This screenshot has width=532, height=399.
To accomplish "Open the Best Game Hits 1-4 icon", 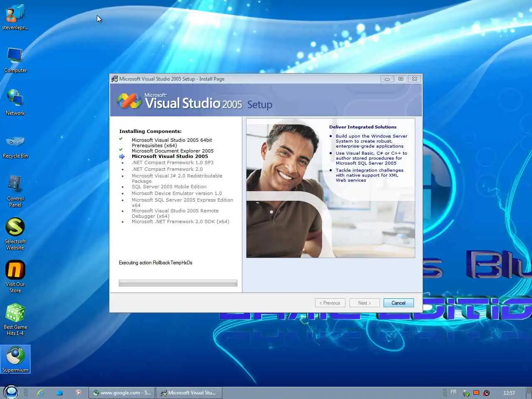I will 15,320.
